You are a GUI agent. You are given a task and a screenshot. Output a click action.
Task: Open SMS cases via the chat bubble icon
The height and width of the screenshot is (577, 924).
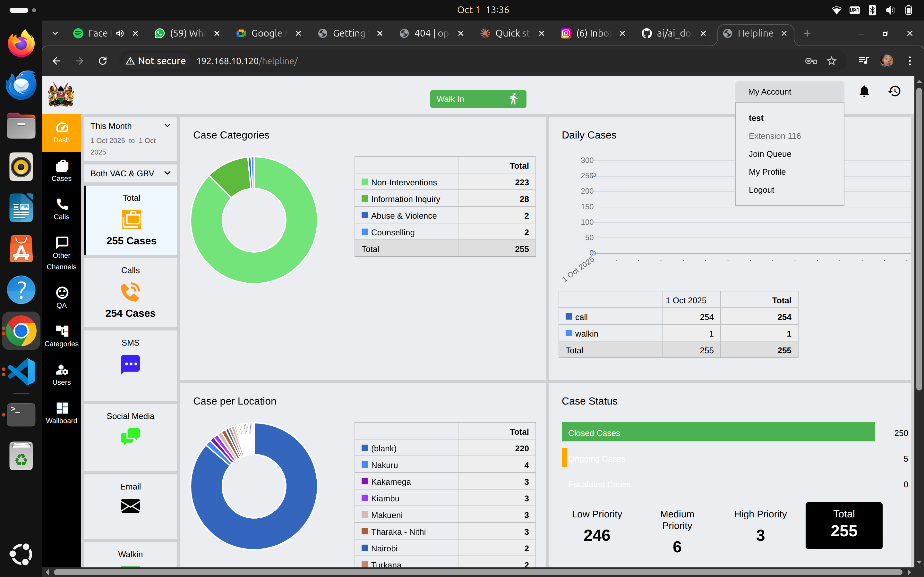point(130,364)
